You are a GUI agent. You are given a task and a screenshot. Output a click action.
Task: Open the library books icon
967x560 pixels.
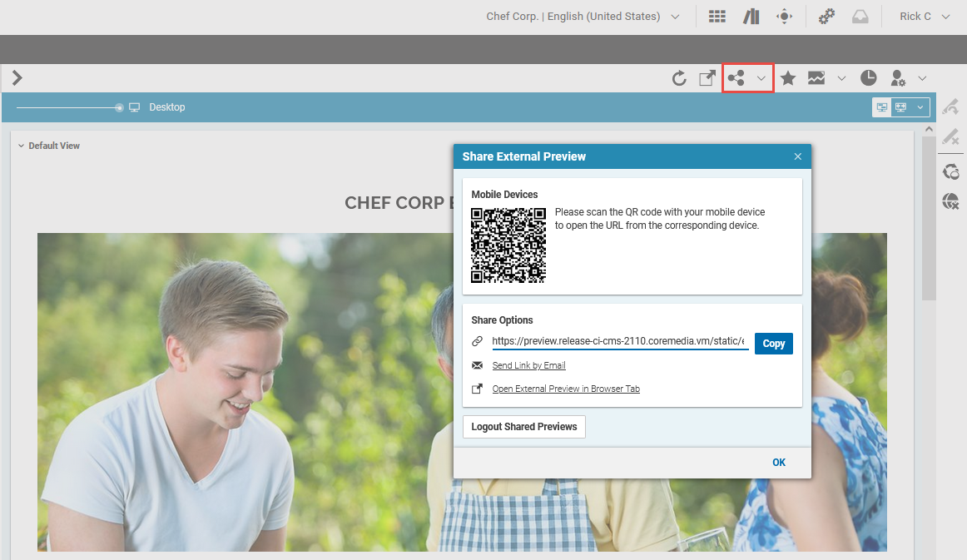coord(751,17)
